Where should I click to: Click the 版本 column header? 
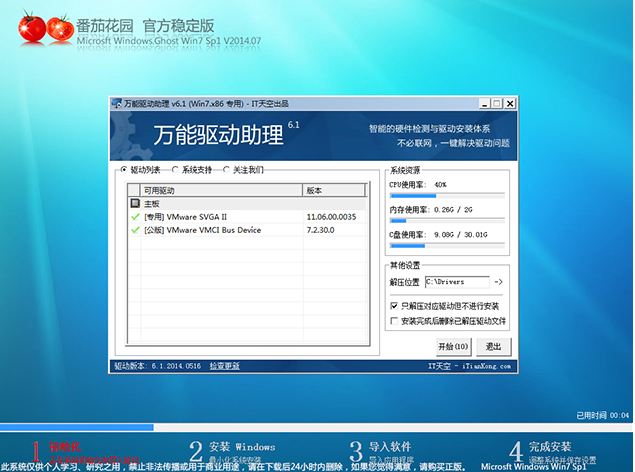click(334, 190)
